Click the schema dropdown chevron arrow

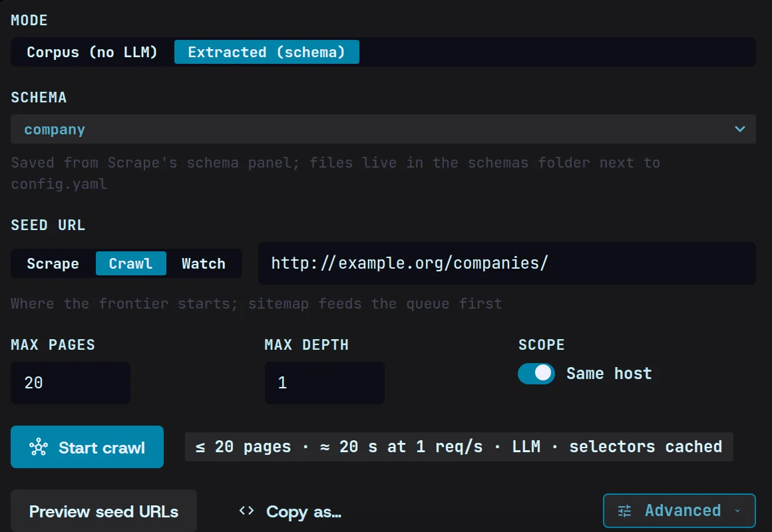tap(739, 129)
